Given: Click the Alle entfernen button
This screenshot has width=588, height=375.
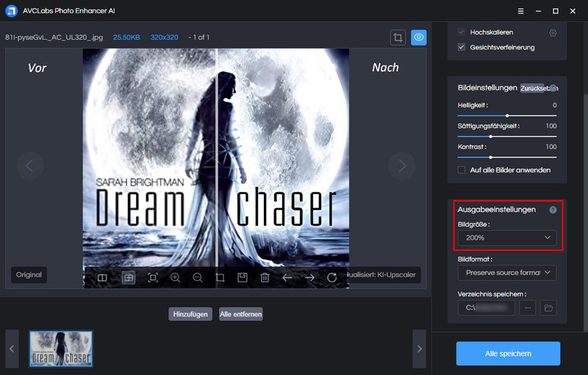Looking at the screenshot, I should 241,314.
